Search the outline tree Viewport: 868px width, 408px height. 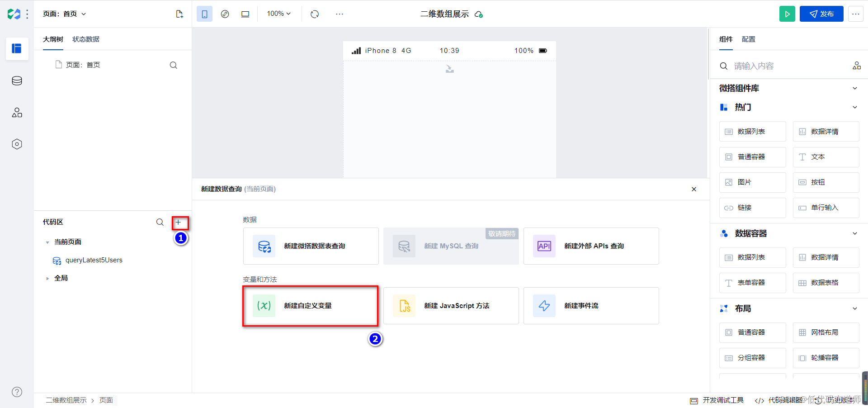(173, 65)
